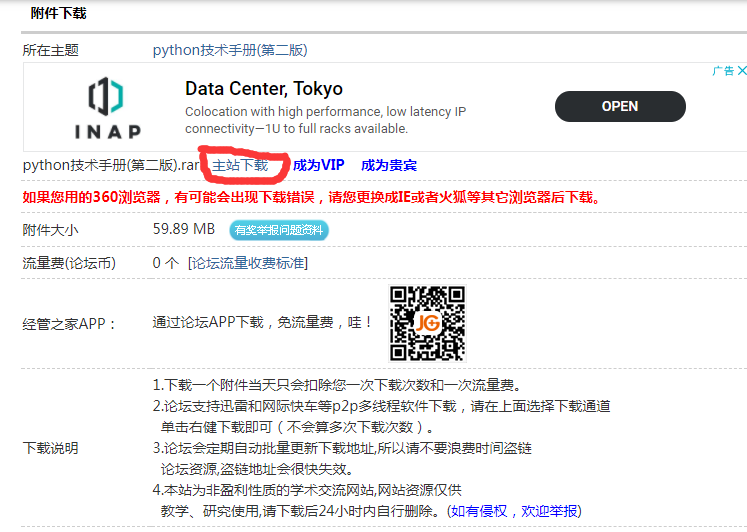
Task: Click the 所在主题 label
Action: (50, 50)
